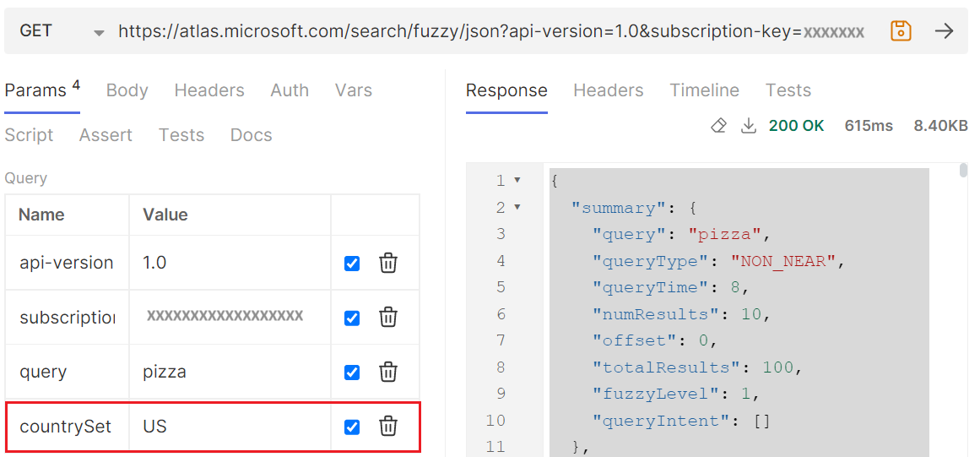Open the Timeline tab
Screen dimensions: 980x457
click(x=704, y=90)
